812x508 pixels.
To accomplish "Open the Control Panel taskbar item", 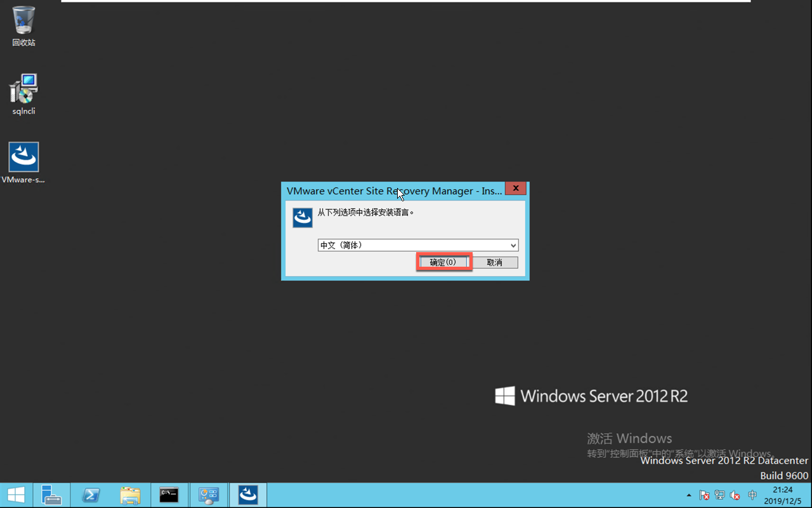I will tap(209, 495).
